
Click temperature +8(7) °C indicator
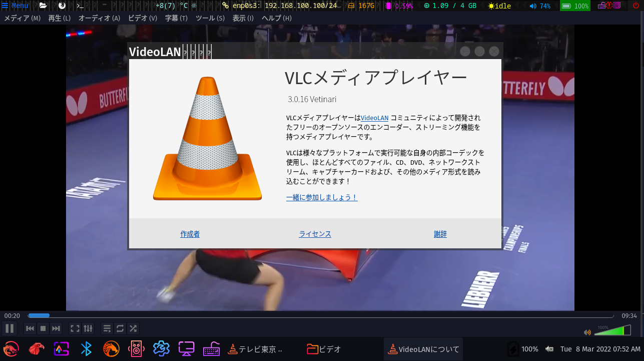pos(176,6)
